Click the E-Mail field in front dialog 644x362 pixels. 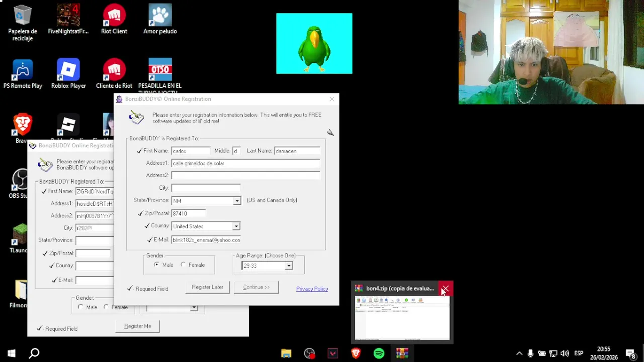pyautogui.click(x=206, y=240)
